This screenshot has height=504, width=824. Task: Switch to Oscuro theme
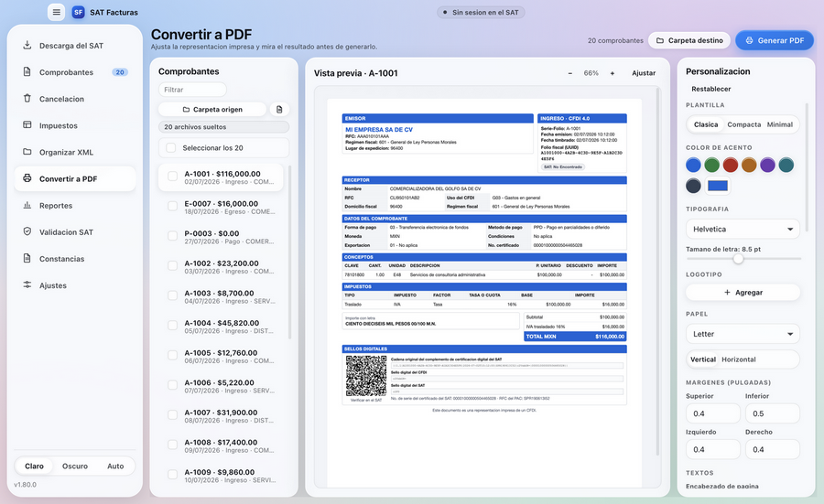click(75, 466)
